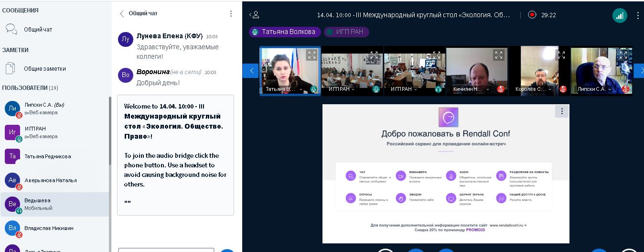Show previous webcams with left arrow
This screenshot has width=644, height=252.
pos(250,71)
